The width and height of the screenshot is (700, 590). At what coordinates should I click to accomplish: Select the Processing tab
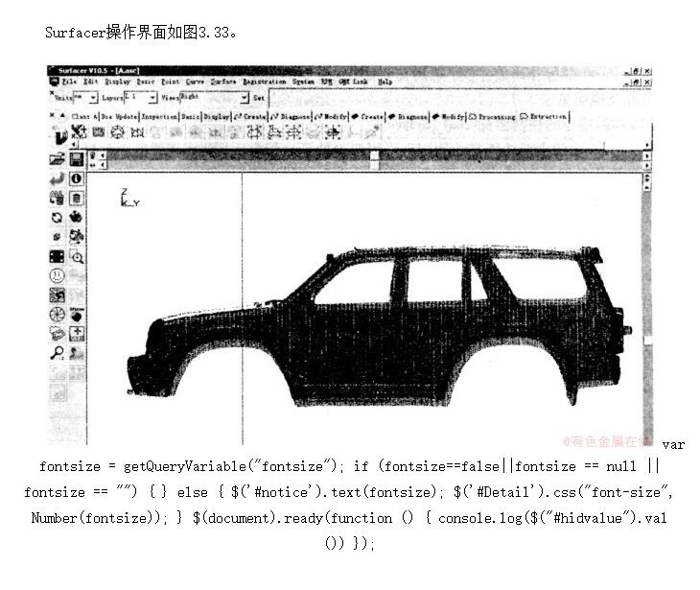pos(493,117)
